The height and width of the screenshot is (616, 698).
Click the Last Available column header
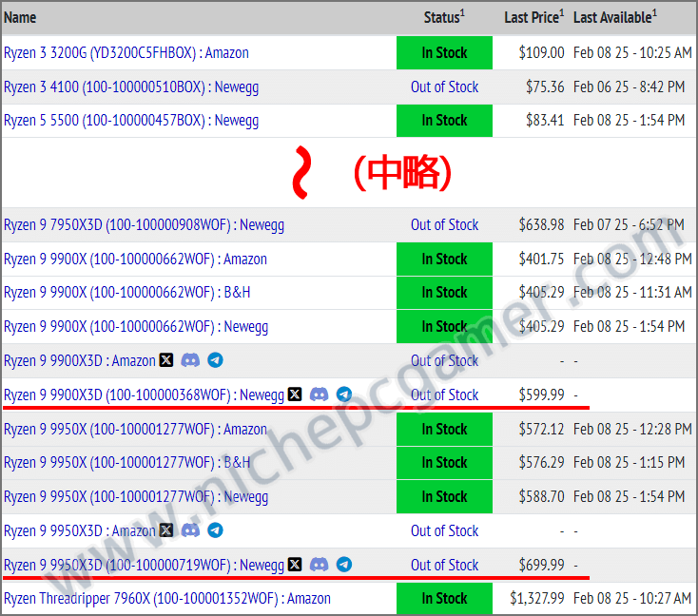coord(615,17)
